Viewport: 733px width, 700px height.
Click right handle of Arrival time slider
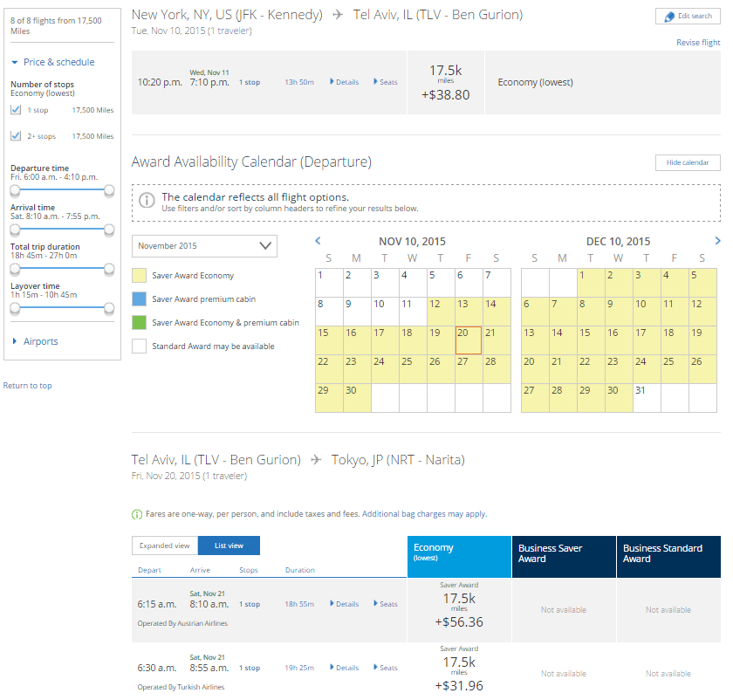(109, 230)
